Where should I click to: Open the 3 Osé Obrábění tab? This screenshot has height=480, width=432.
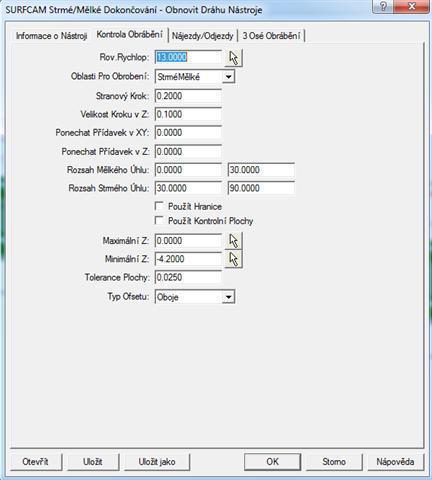point(271,36)
